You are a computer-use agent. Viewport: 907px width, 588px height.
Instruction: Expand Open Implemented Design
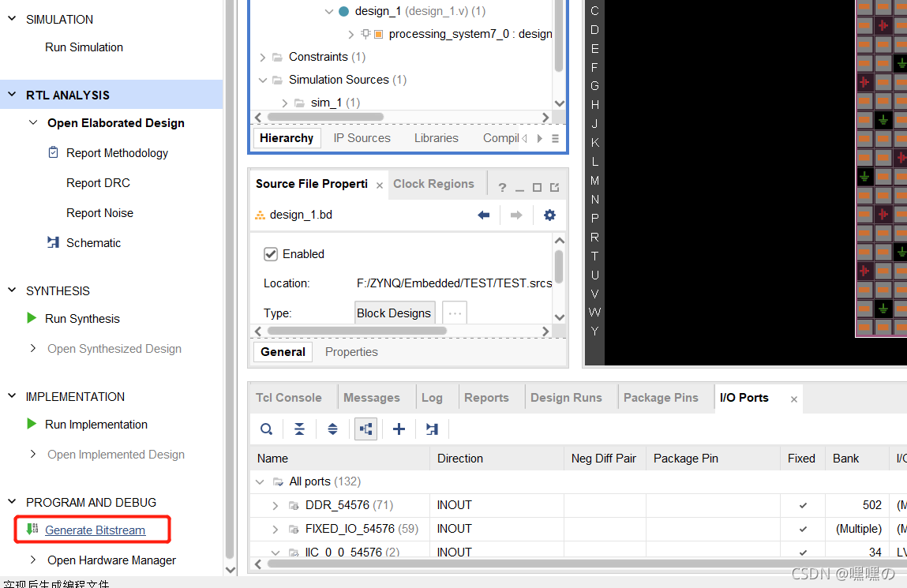tap(33, 454)
